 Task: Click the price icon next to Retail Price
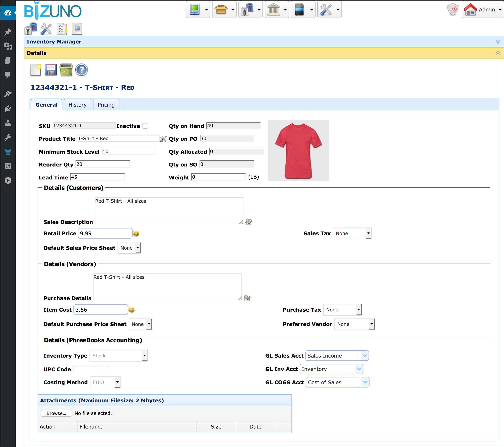[x=136, y=233]
